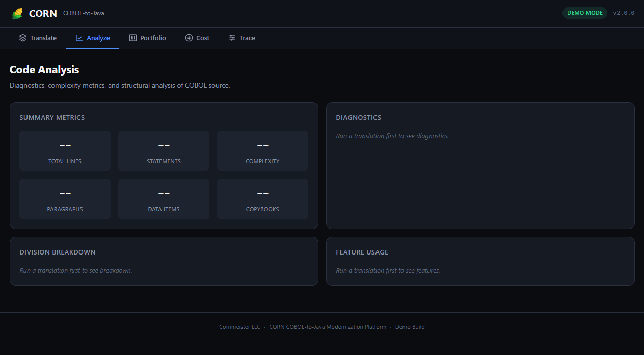This screenshot has height=355, width=644.
Task: Select the Statements metric card
Action: (164, 150)
